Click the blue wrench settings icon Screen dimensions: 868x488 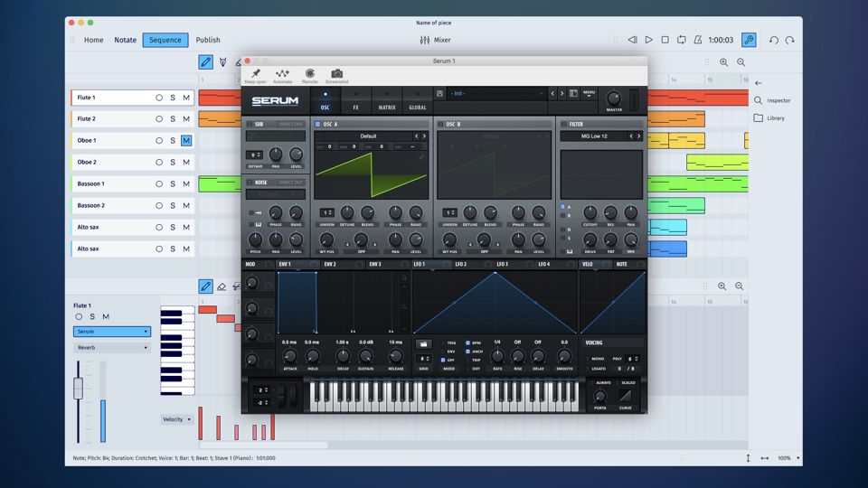(x=749, y=40)
